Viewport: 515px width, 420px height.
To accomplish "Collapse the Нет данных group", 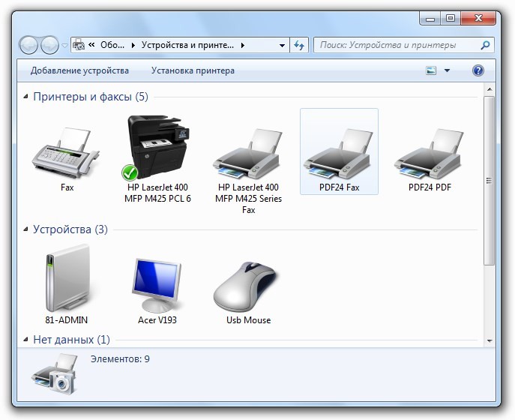I will (x=26, y=340).
